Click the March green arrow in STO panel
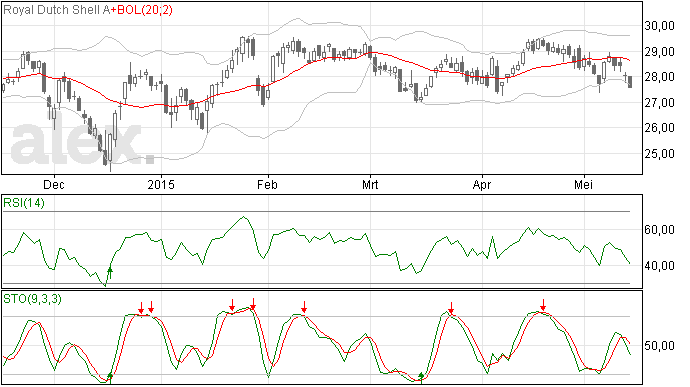 click(422, 378)
